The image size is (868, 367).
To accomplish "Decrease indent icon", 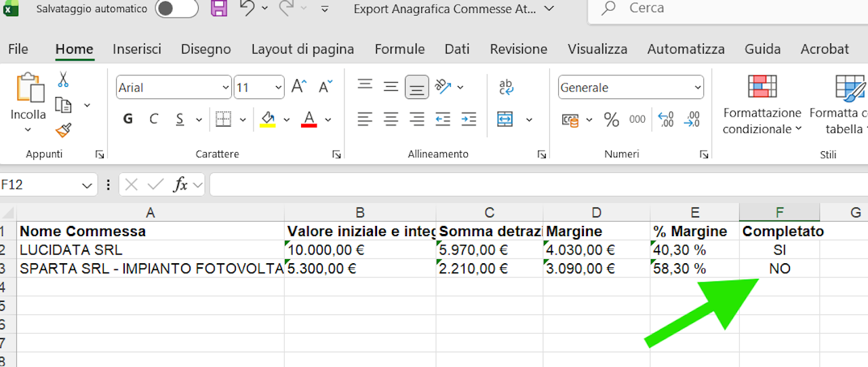I will pos(443,119).
